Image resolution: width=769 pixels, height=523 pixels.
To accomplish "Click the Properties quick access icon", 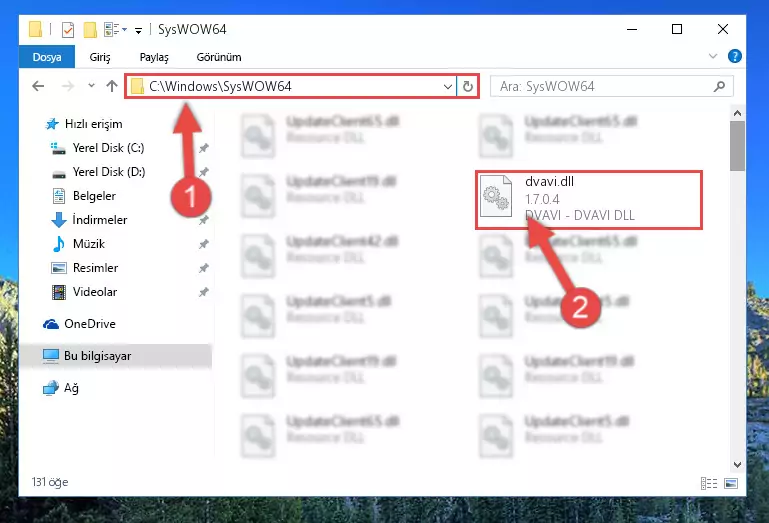I will [68, 29].
